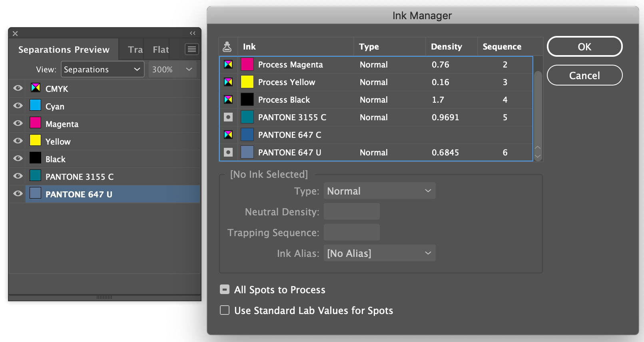Open the ink Type Normal dropdown

pos(379,191)
